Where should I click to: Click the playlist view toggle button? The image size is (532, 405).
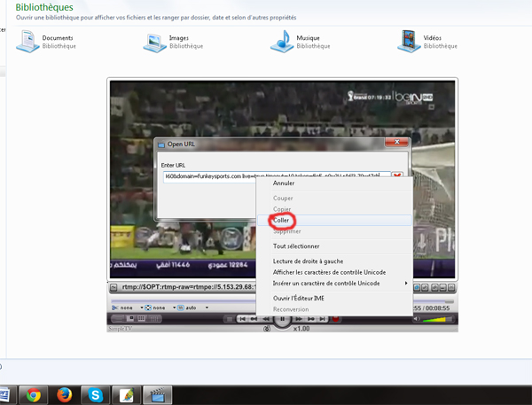[119, 319]
